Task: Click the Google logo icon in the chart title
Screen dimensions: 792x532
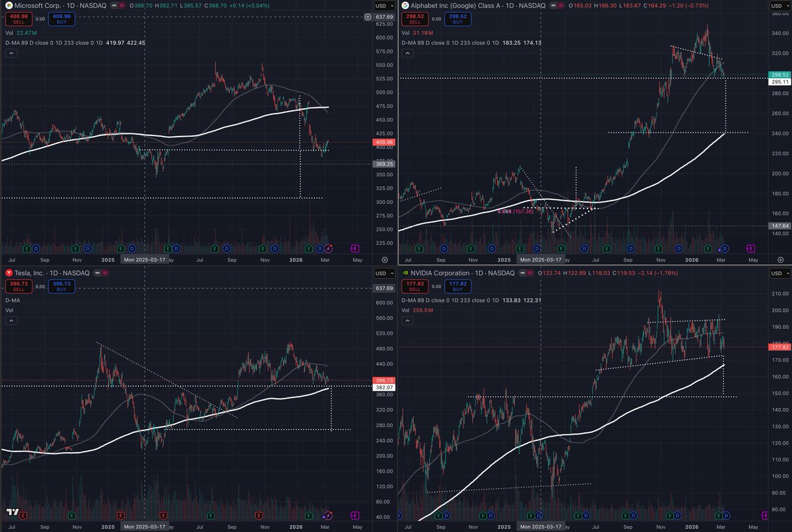Action: pyautogui.click(x=405, y=5)
